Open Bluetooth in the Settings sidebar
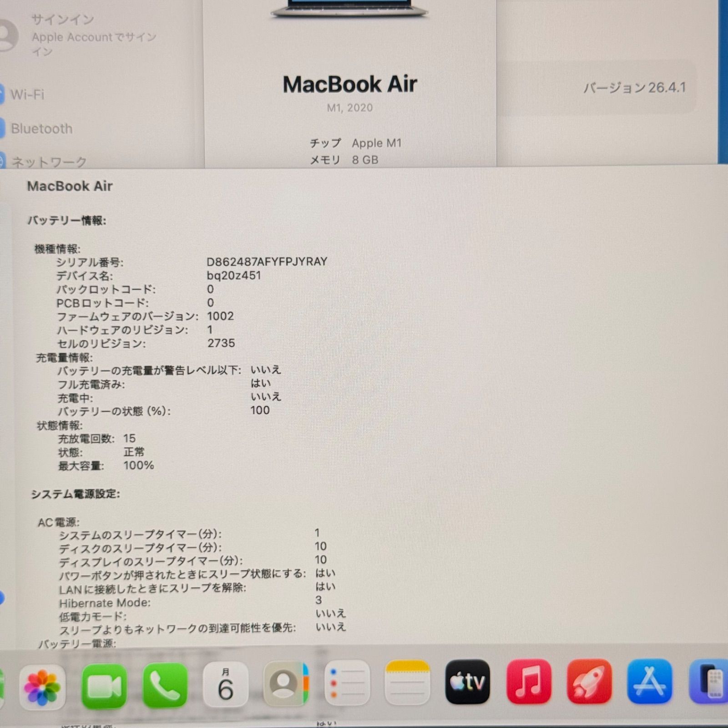 pyautogui.click(x=41, y=129)
